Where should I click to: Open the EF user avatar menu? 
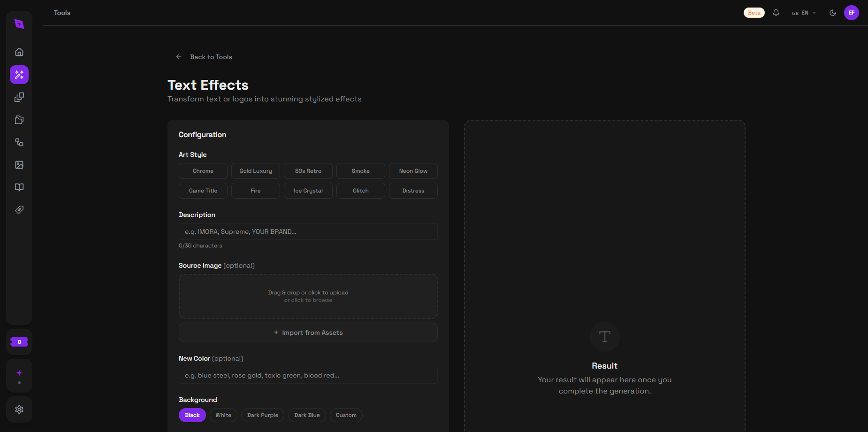tap(852, 13)
